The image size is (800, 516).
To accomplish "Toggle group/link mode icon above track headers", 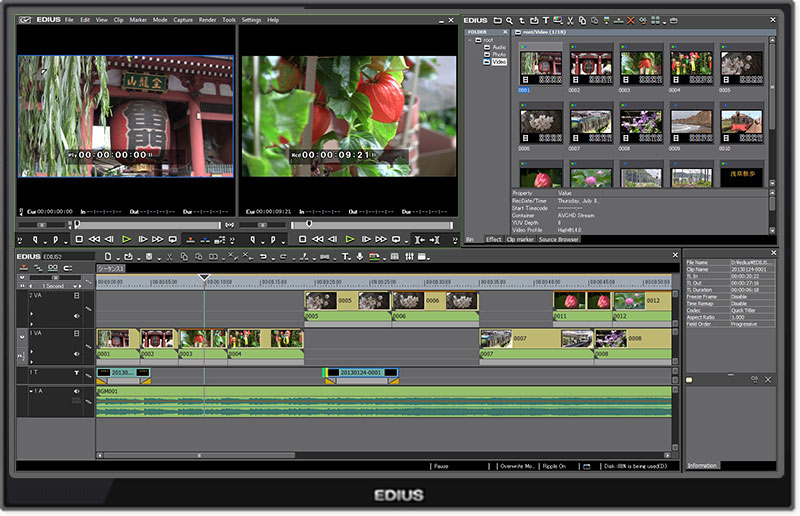I will [x=53, y=268].
